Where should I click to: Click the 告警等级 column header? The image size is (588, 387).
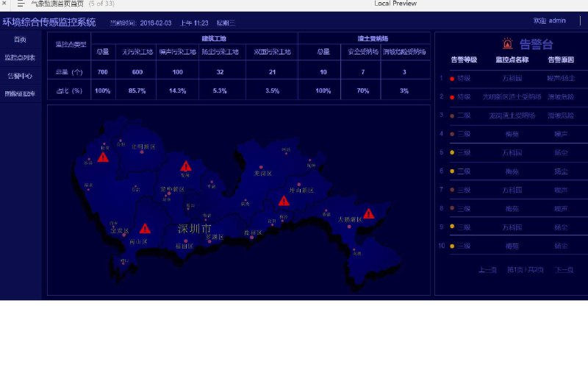tap(464, 60)
